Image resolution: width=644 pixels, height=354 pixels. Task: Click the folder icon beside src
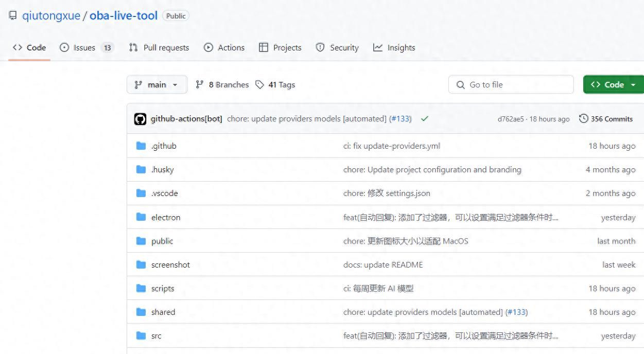tap(141, 335)
